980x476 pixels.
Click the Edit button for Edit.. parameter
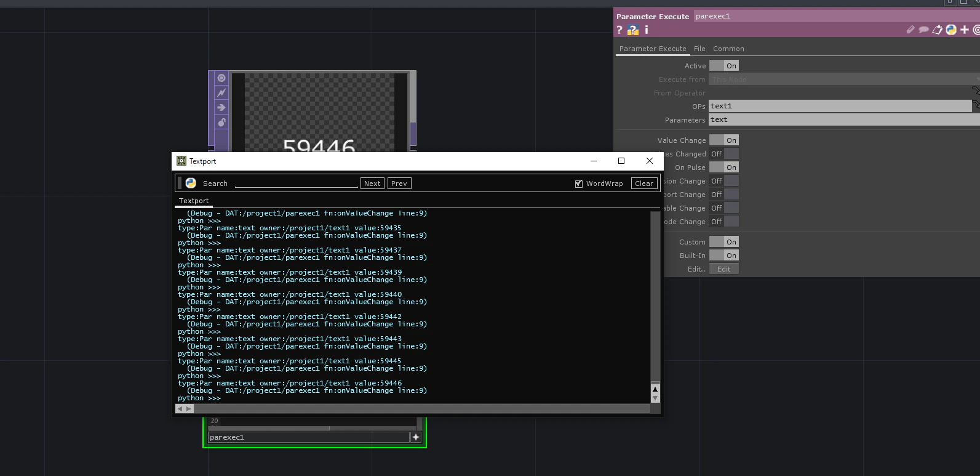tap(724, 269)
